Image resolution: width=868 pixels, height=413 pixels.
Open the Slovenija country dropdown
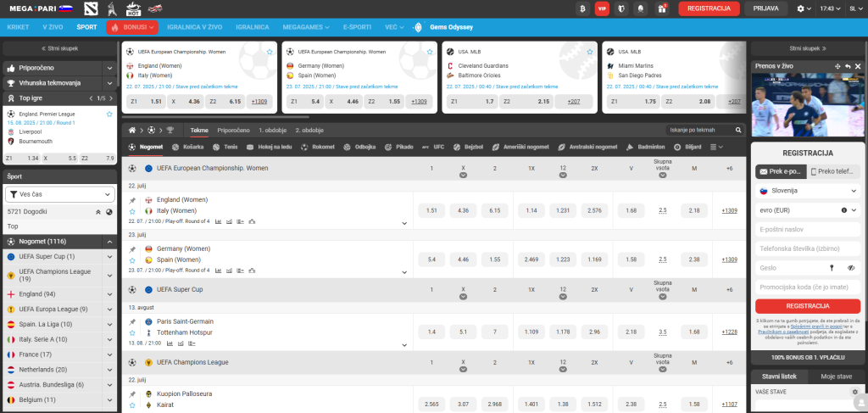[808, 191]
